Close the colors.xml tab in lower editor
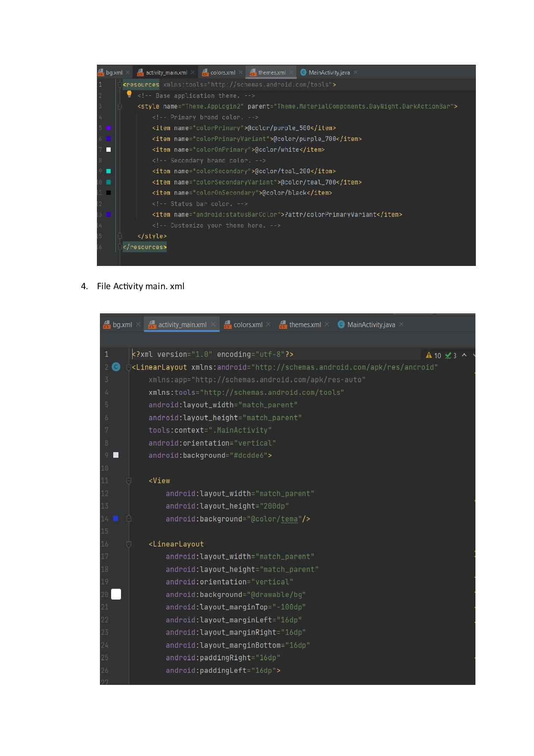Screen dimensions: 534x756 click(268, 324)
